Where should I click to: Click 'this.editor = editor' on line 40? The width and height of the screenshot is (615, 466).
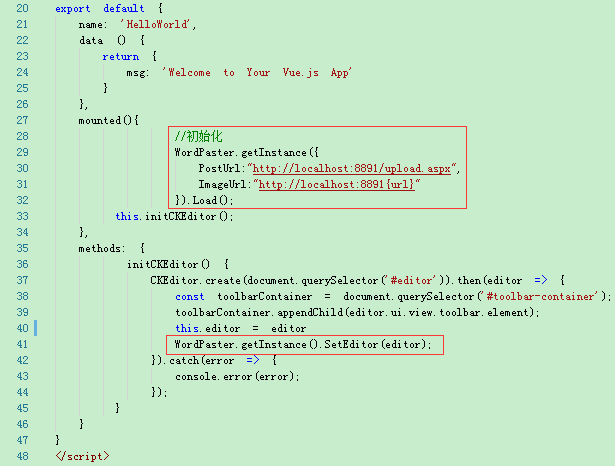tap(240, 328)
